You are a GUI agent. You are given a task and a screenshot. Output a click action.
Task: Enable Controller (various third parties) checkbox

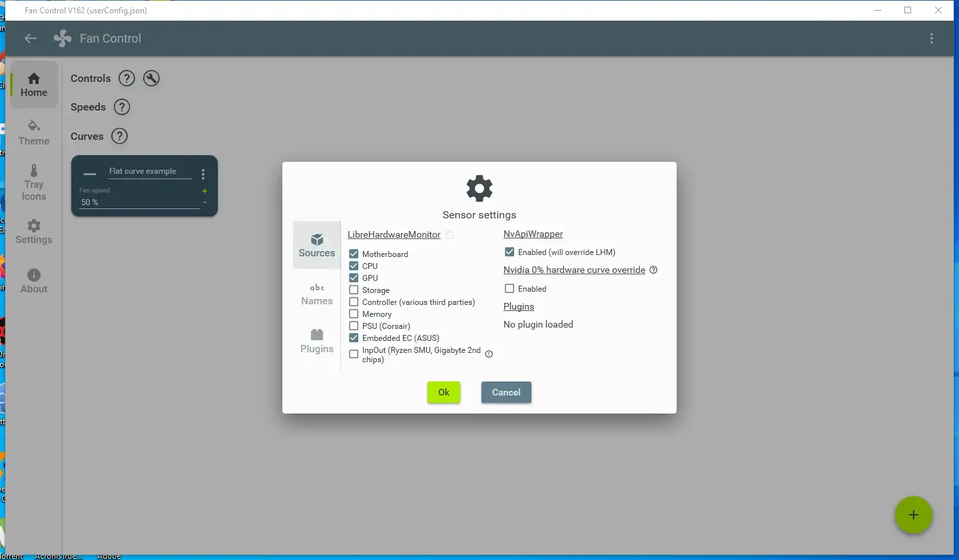(x=354, y=302)
